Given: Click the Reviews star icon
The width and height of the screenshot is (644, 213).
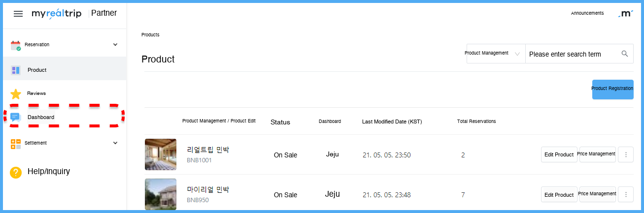Looking at the screenshot, I should coord(16,93).
